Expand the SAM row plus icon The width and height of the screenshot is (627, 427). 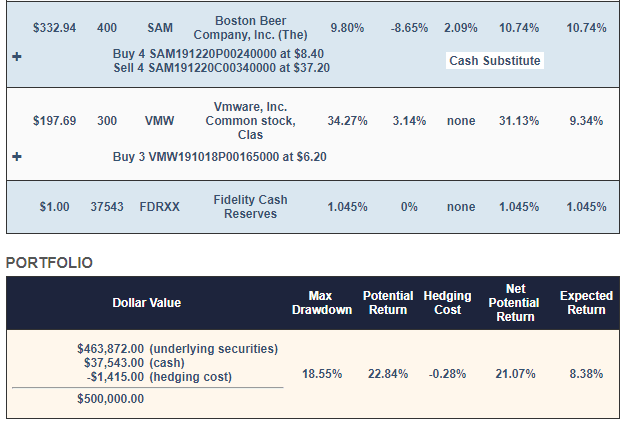click(16, 59)
